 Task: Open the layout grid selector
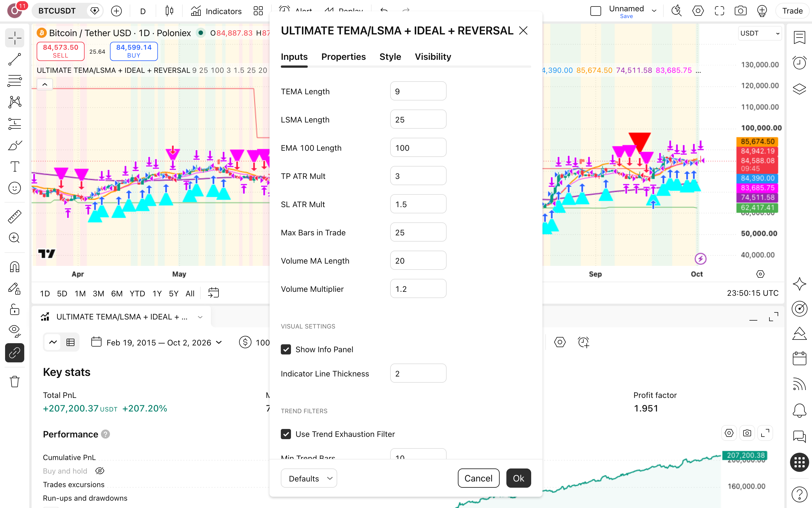tap(258, 11)
